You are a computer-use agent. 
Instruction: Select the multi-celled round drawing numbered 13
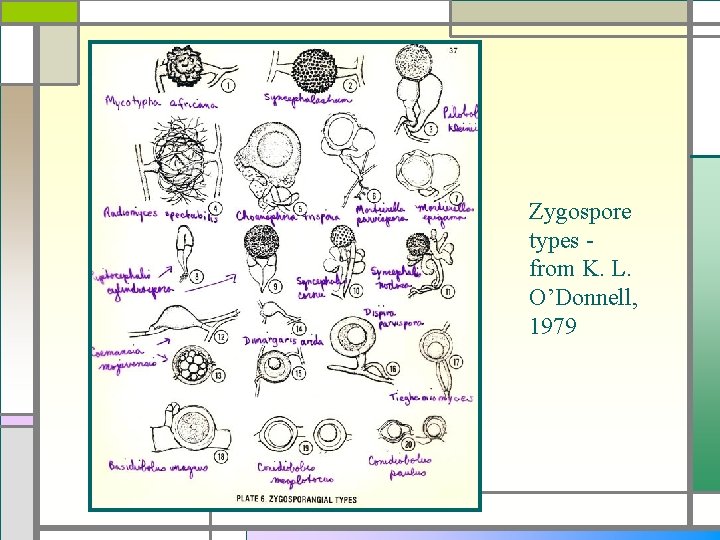[x=193, y=365]
